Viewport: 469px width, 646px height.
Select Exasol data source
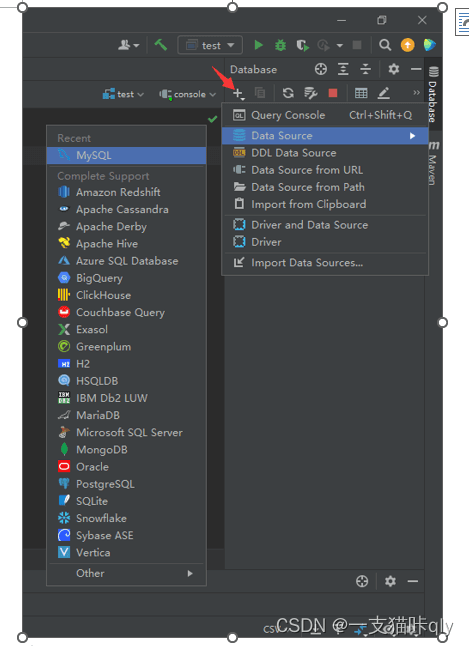[127, 330]
